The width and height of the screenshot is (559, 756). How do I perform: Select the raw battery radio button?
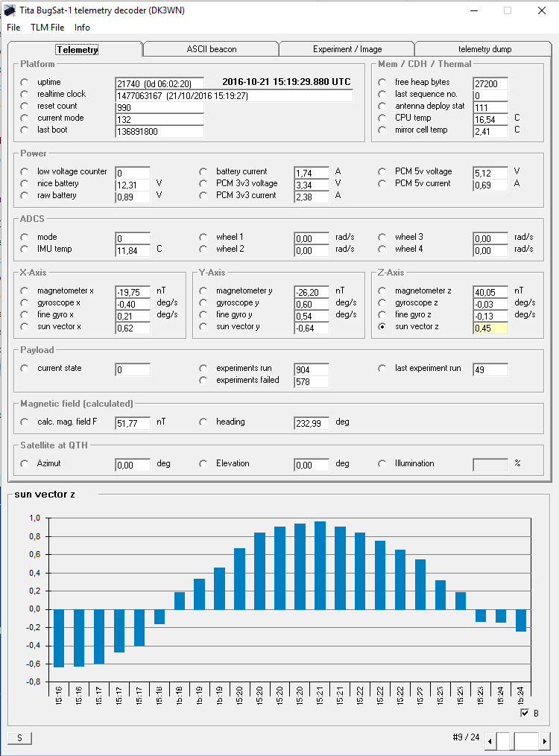click(x=25, y=195)
